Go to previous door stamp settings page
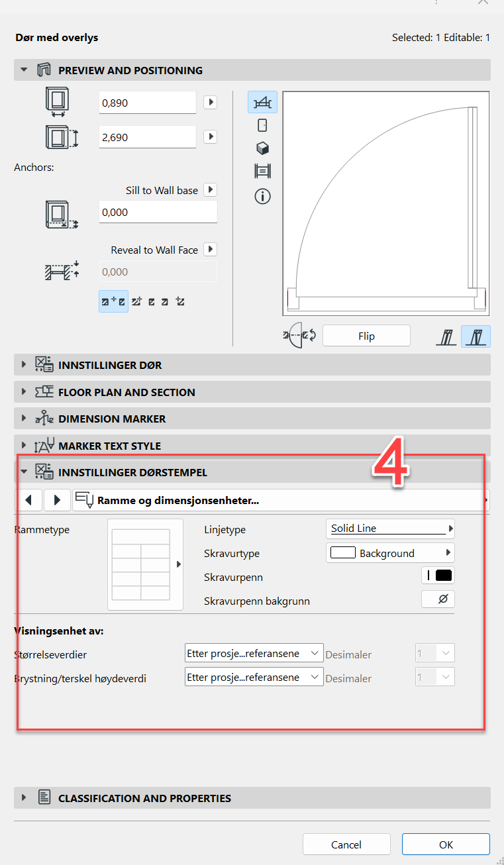Screen dimensions: 504x865 (28, 500)
